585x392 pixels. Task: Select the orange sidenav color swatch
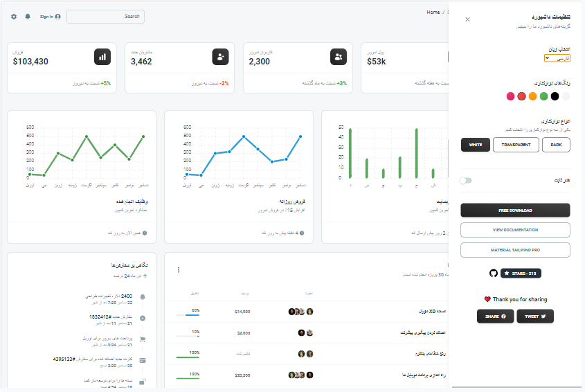pyautogui.click(x=533, y=96)
